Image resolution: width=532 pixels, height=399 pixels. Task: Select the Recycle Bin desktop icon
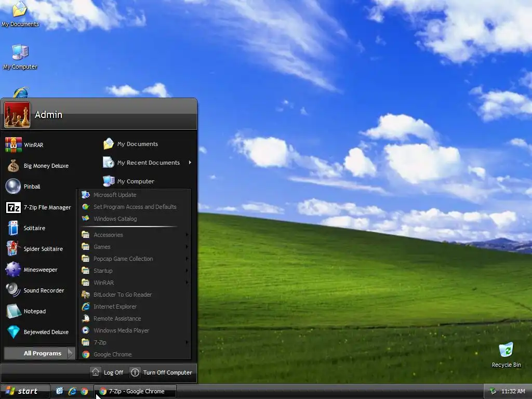(506, 354)
